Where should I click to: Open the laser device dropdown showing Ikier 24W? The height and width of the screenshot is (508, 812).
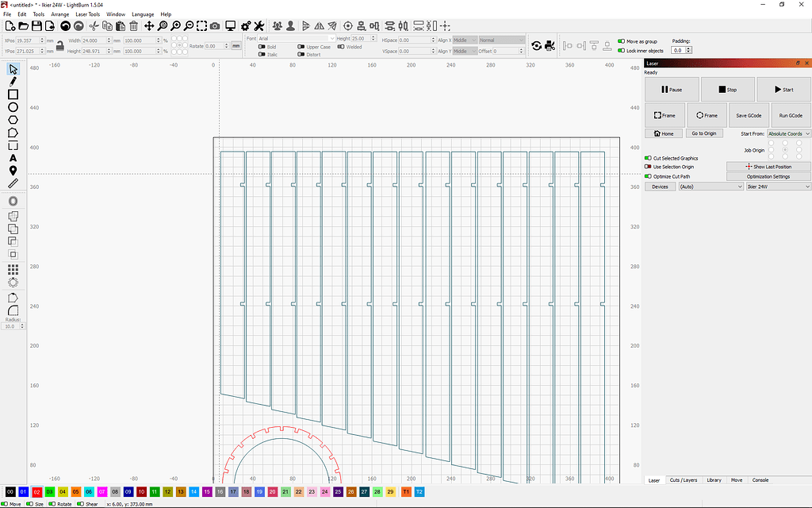tap(776, 186)
